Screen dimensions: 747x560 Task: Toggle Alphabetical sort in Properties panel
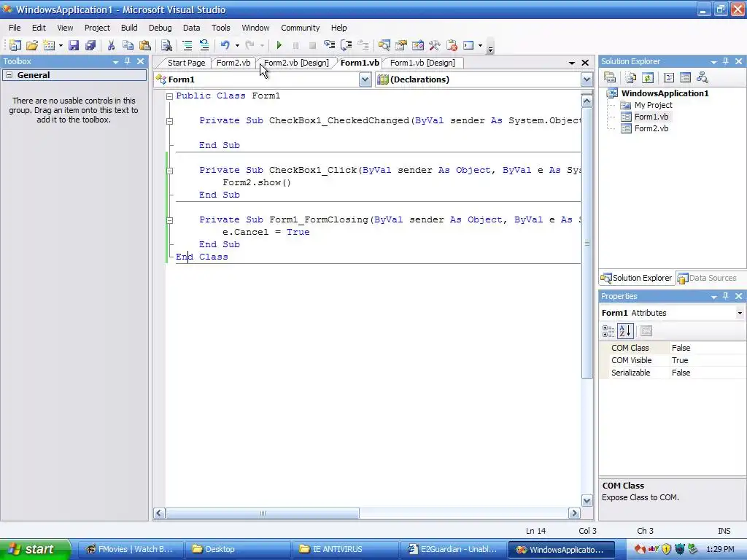point(625,331)
